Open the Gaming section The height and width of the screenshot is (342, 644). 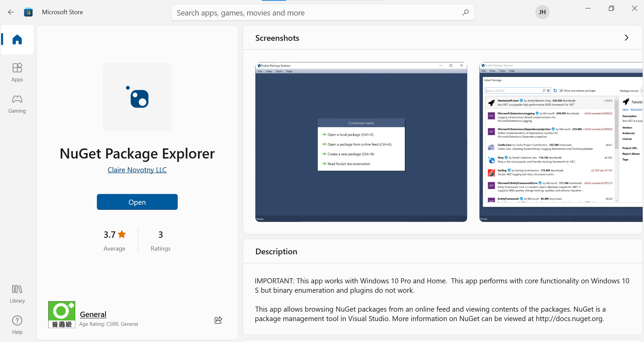(17, 104)
